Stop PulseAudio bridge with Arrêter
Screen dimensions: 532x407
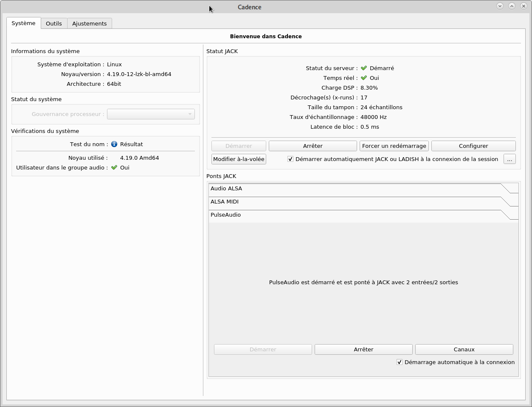363,349
